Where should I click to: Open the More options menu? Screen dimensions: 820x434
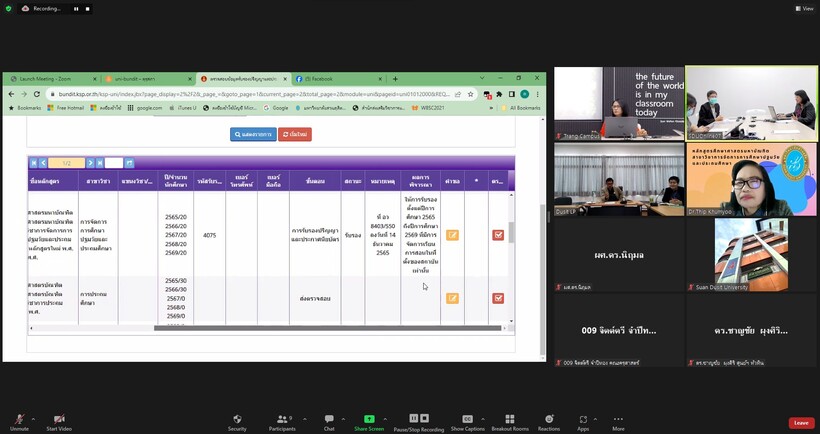[x=618, y=422]
